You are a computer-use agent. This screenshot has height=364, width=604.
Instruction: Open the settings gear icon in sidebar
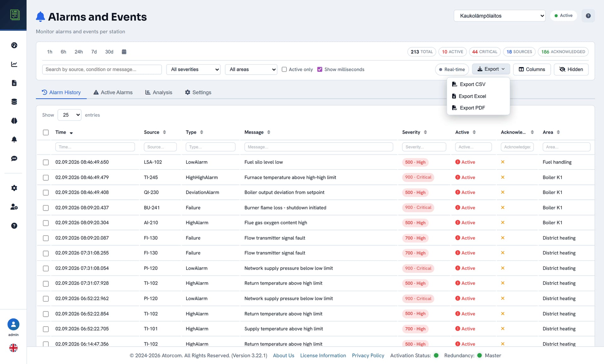tap(14, 188)
